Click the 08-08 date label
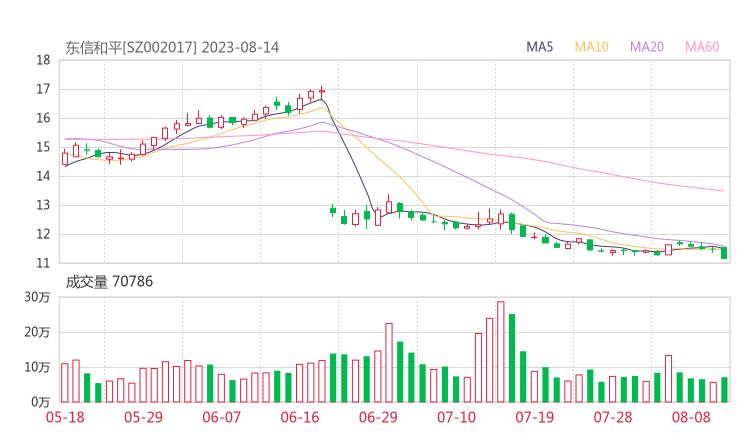740x440 pixels. click(x=691, y=417)
